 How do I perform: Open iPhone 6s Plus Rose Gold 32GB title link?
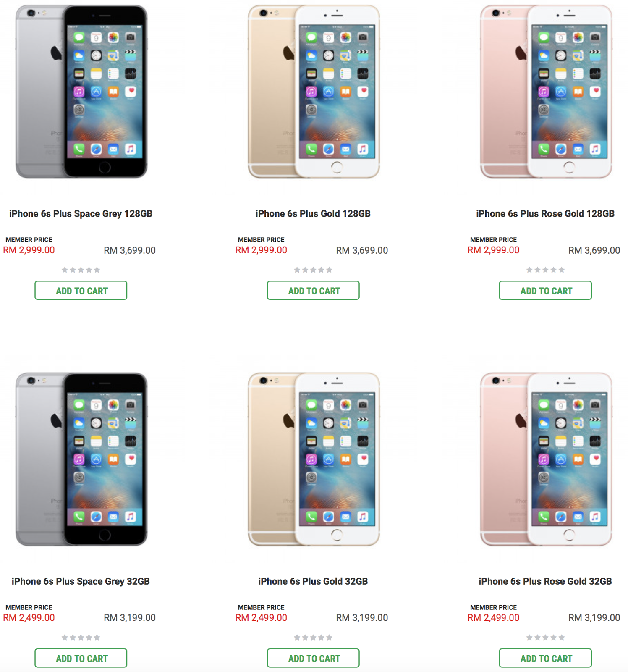[x=545, y=581]
